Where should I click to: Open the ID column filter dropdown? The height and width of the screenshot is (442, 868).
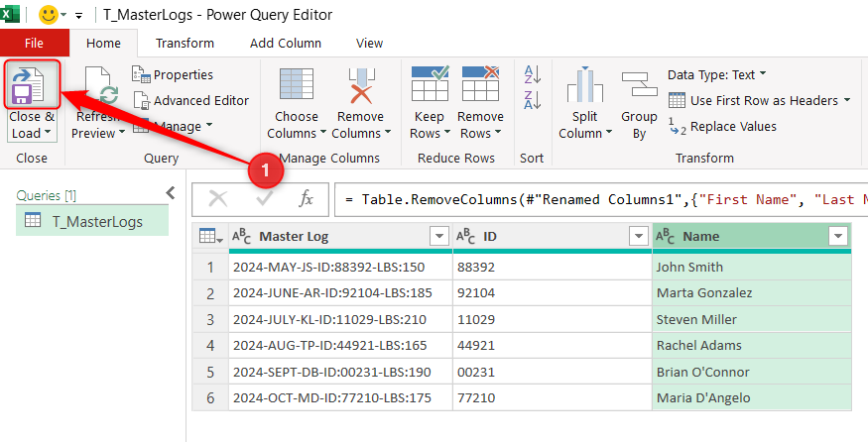(x=639, y=237)
